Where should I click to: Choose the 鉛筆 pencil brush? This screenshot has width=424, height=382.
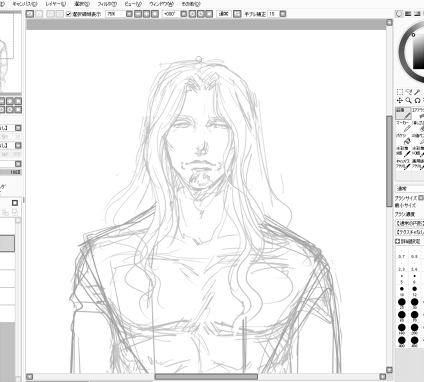pyautogui.click(x=403, y=113)
